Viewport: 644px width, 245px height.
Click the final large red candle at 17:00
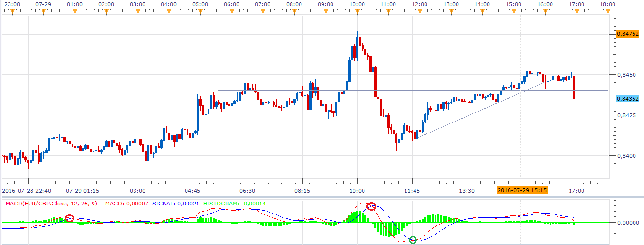574,88
